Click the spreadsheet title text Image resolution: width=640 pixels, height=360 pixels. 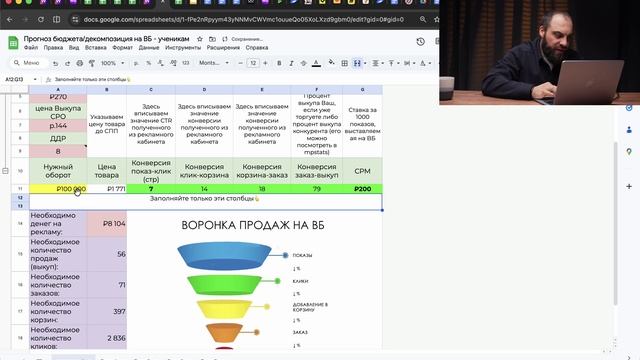click(x=106, y=39)
